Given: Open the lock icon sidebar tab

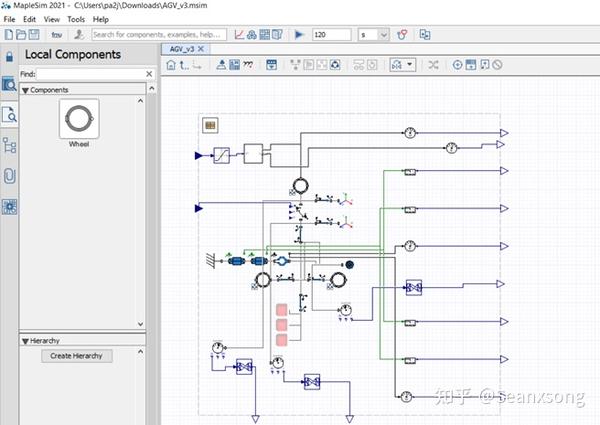Looking at the screenshot, I should 10,57.
